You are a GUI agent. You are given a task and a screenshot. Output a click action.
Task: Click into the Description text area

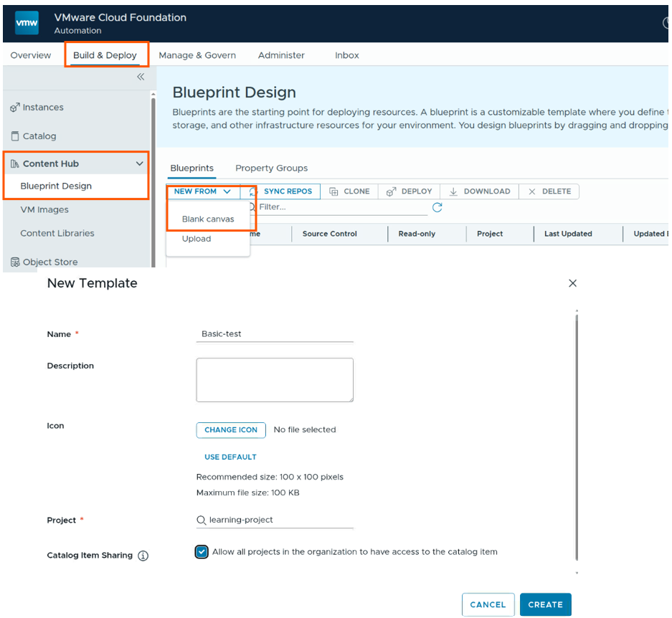click(274, 380)
